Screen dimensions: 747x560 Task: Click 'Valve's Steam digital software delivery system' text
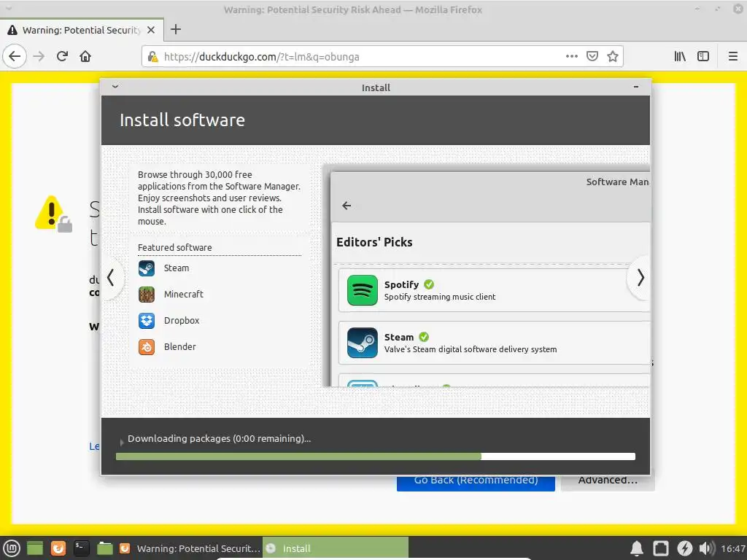tap(471, 349)
